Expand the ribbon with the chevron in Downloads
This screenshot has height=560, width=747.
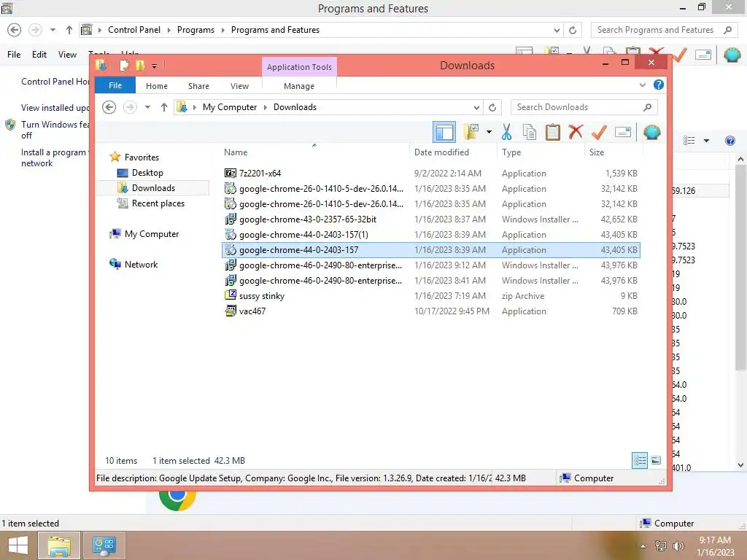coord(642,85)
